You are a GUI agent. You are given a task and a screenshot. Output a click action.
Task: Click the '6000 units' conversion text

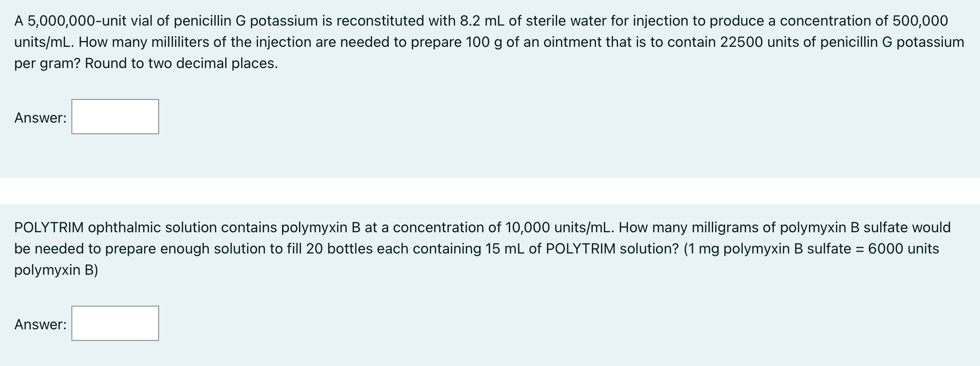pos(903,249)
